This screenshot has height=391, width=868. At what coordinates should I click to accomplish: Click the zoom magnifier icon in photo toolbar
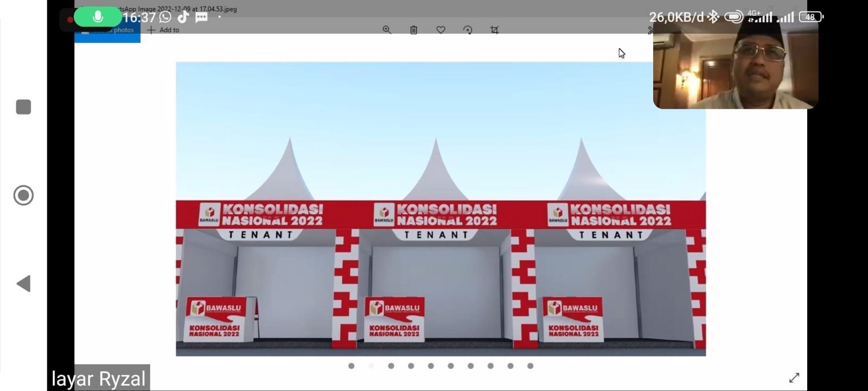click(387, 30)
